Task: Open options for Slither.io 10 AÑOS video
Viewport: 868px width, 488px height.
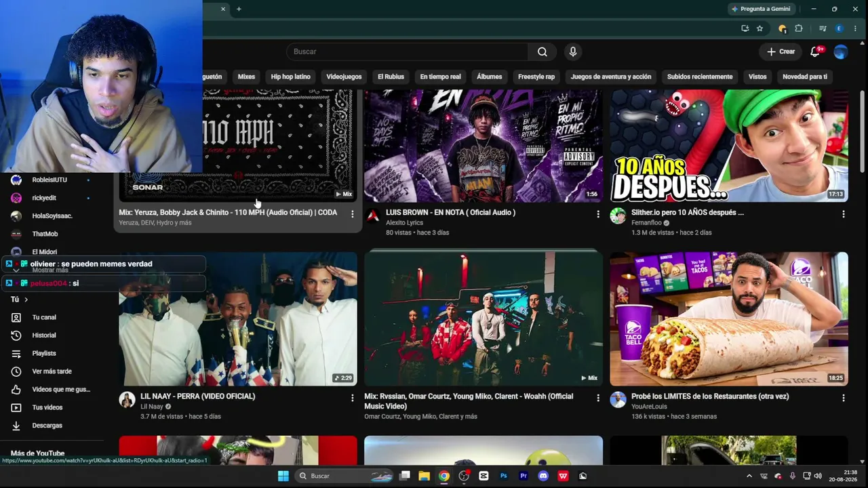Action: tap(843, 214)
